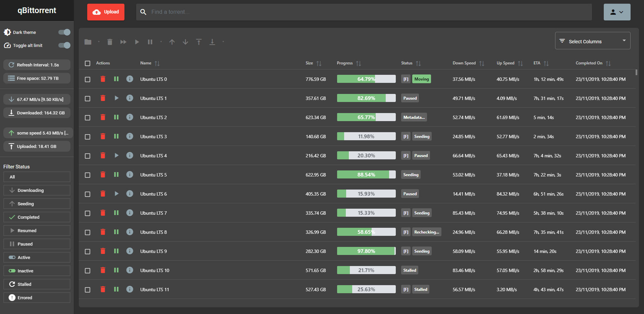This screenshot has width=644, height=314.
Task: Toggle the alt limit switch
Action: (x=64, y=45)
